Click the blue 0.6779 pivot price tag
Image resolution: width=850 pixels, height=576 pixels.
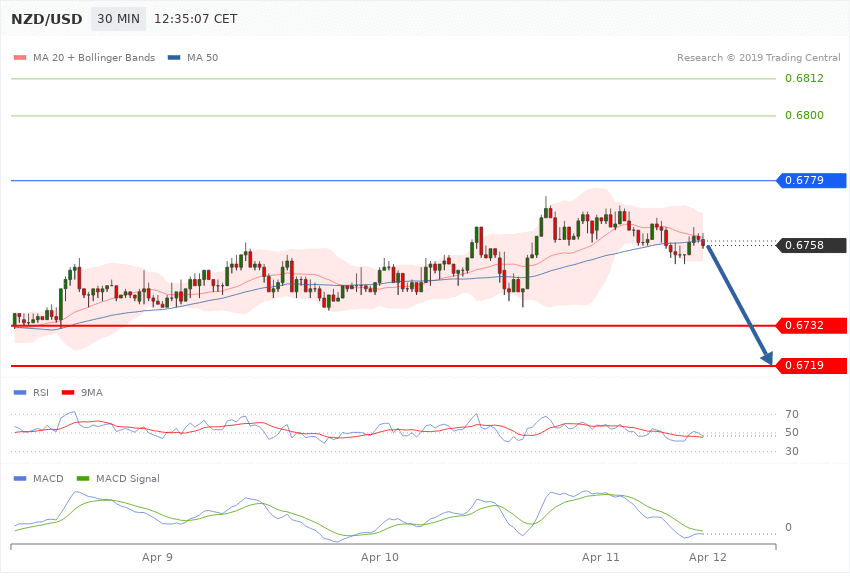811,180
